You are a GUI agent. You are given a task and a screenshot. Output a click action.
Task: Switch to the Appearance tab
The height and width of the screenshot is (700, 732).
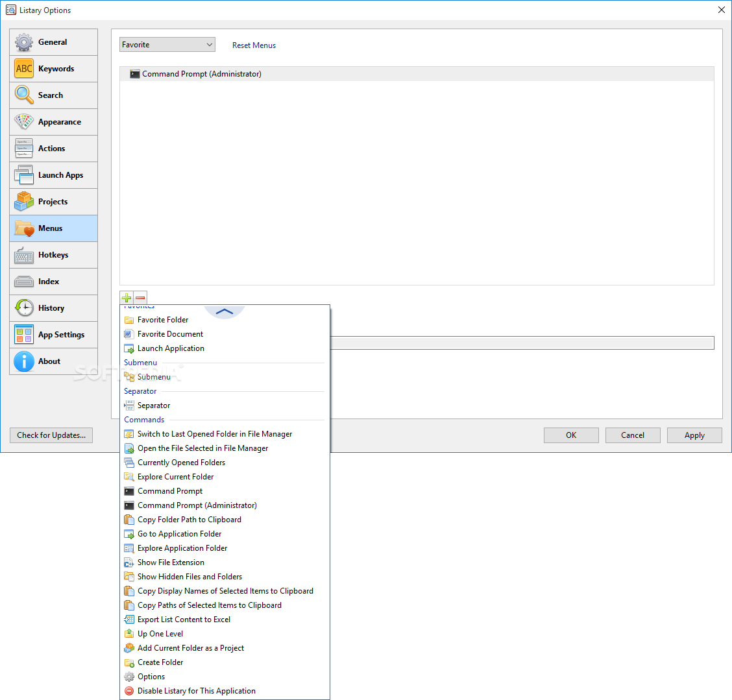[x=54, y=122]
